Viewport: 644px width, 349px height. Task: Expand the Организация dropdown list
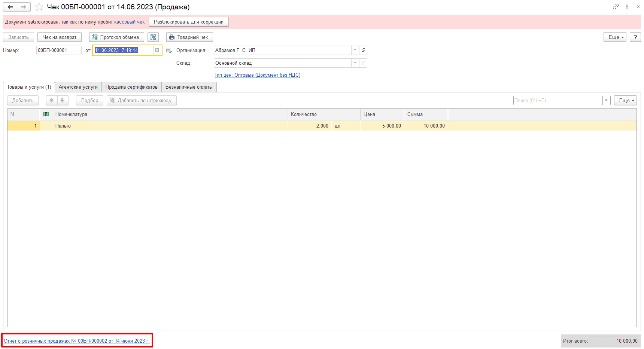(x=355, y=50)
